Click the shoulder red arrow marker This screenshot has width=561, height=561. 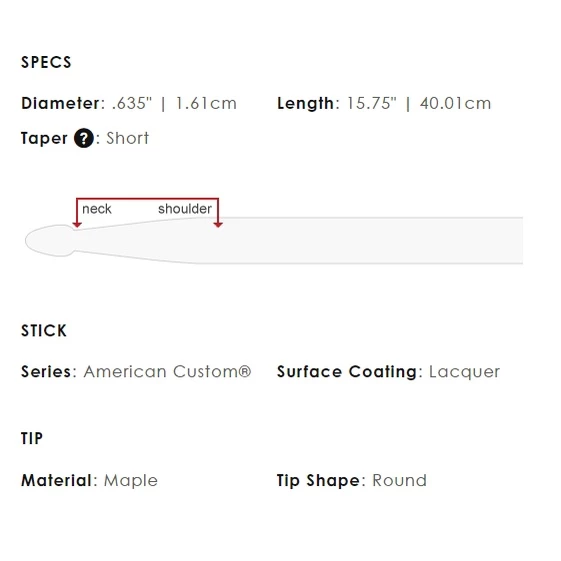pos(218,225)
